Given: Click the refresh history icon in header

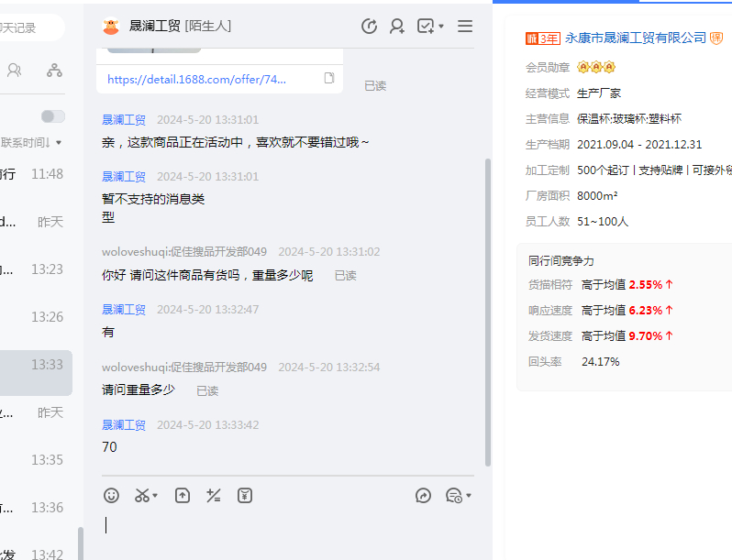Looking at the screenshot, I should tap(369, 27).
